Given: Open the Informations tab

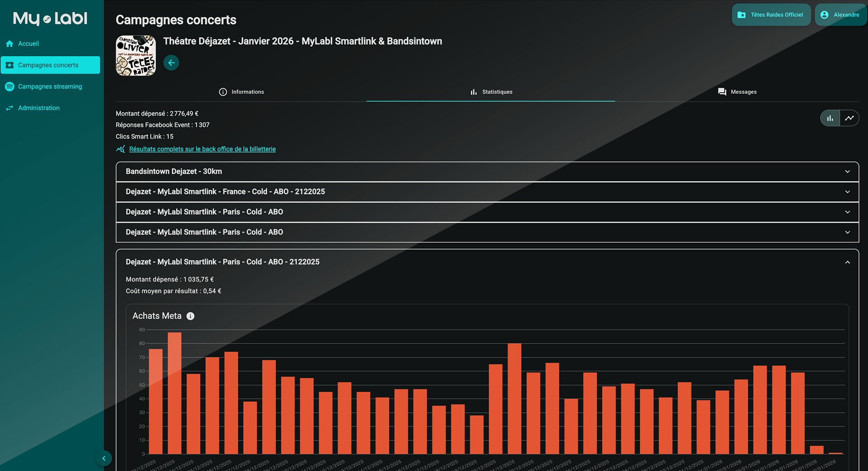Looking at the screenshot, I should click(x=241, y=92).
